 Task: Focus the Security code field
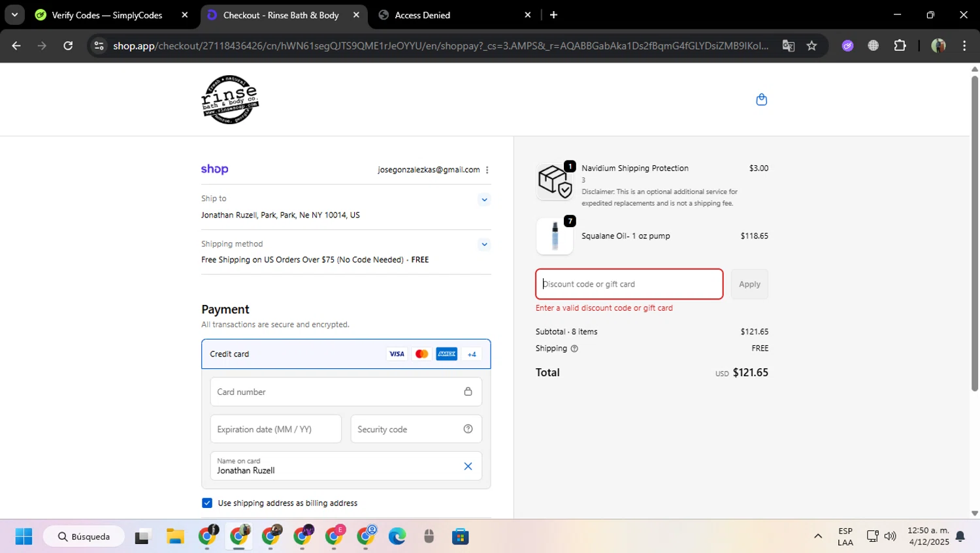(416, 429)
